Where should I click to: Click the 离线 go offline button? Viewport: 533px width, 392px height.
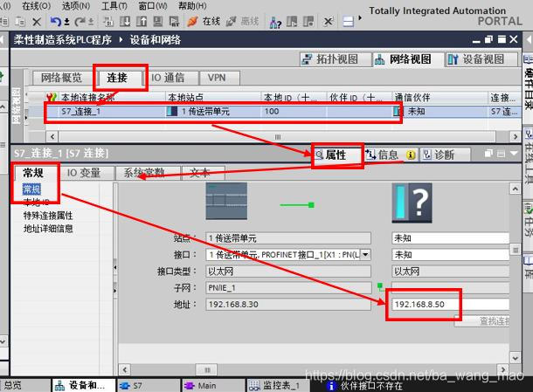(242, 22)
